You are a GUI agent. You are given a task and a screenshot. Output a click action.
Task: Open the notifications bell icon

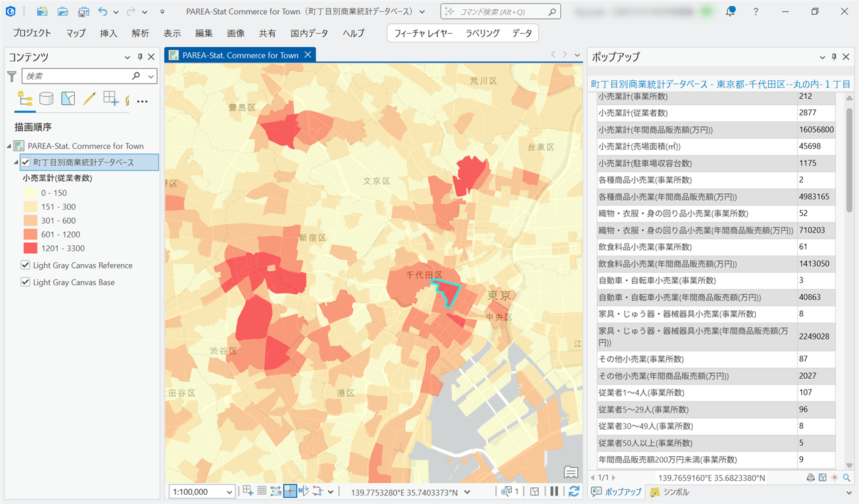[x=730, y=12]
